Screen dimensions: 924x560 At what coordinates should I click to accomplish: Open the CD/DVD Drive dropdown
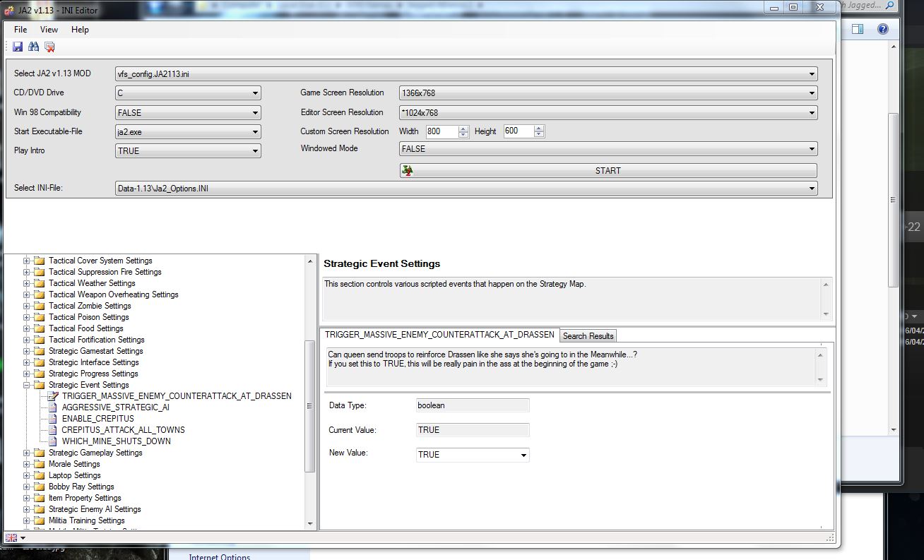(255, 93)
